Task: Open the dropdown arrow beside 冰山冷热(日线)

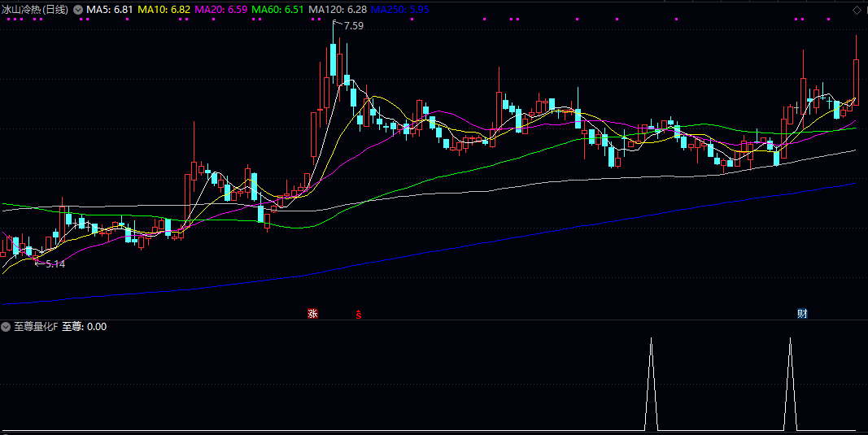Action: click(x=78, y=10)
